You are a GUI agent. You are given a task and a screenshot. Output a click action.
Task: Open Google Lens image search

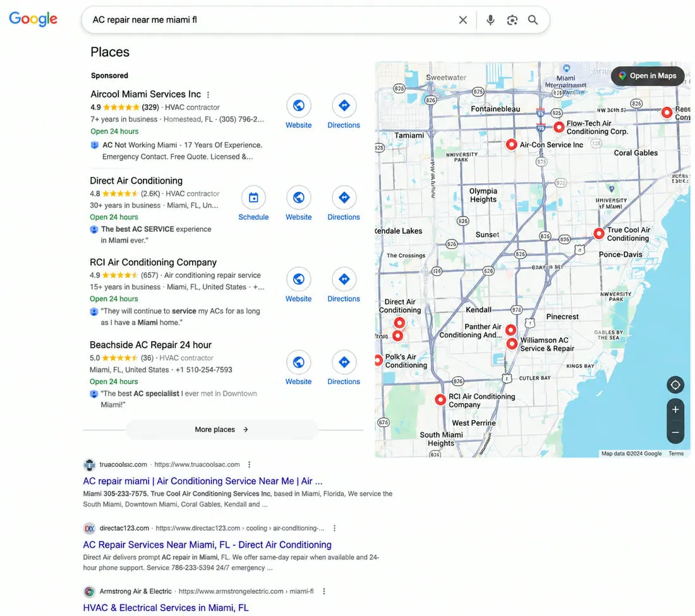click(x=512, y=20)
